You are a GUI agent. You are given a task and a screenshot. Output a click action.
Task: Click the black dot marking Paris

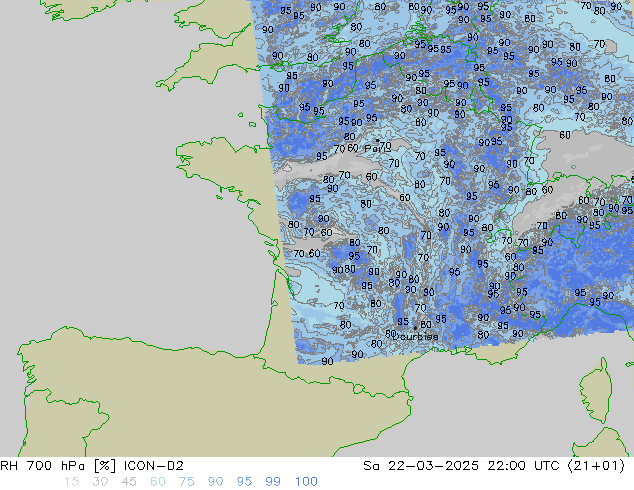pos(378,141)
